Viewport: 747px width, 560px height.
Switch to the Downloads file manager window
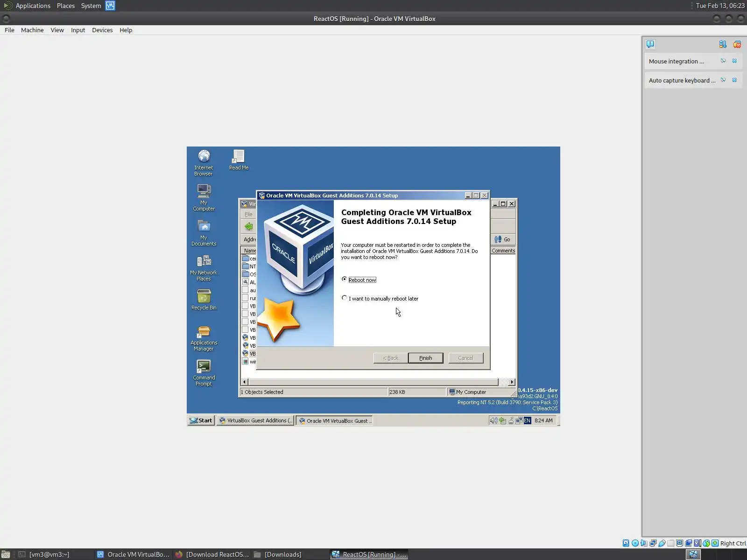(289, 554)
